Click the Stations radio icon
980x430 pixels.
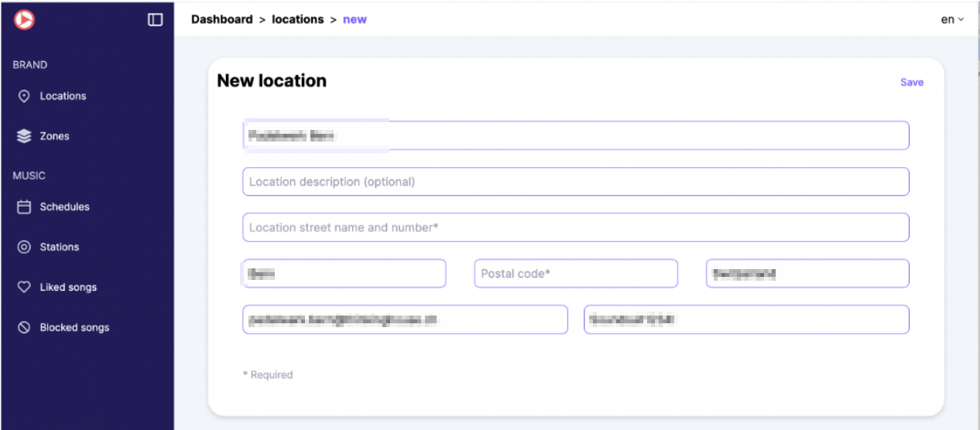tap(24, 247)
